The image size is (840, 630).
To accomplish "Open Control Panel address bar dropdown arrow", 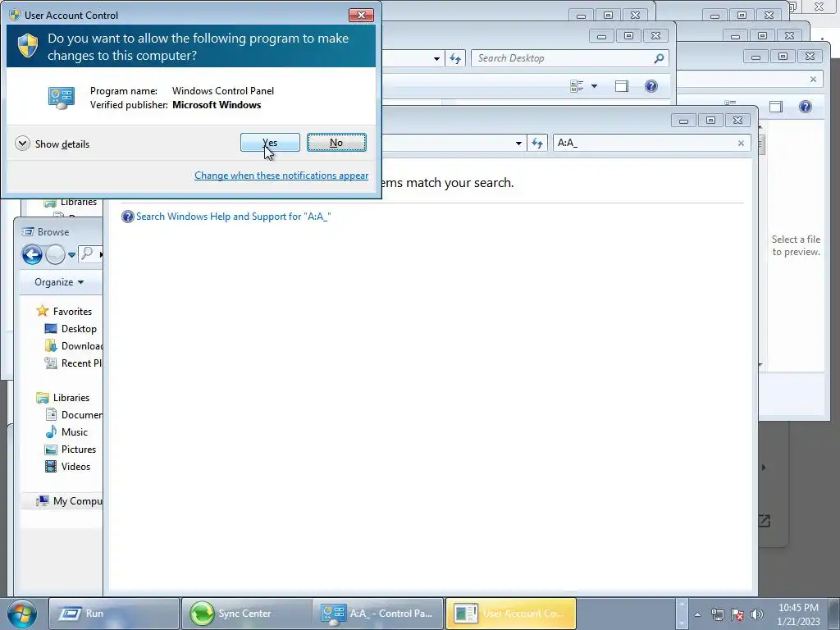I will [518, 143].
